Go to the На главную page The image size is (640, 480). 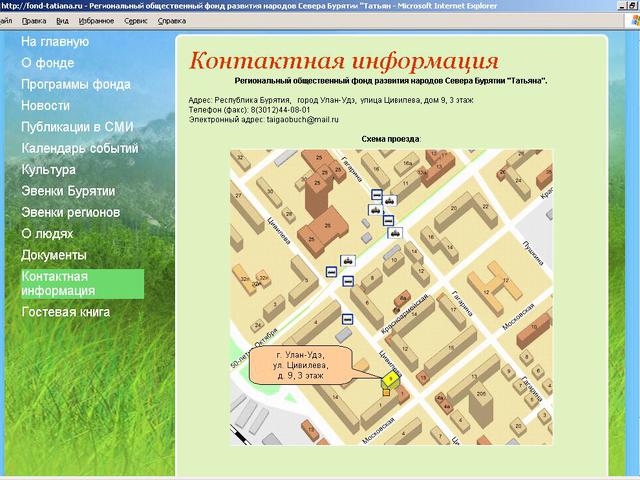tap(55, 42)
